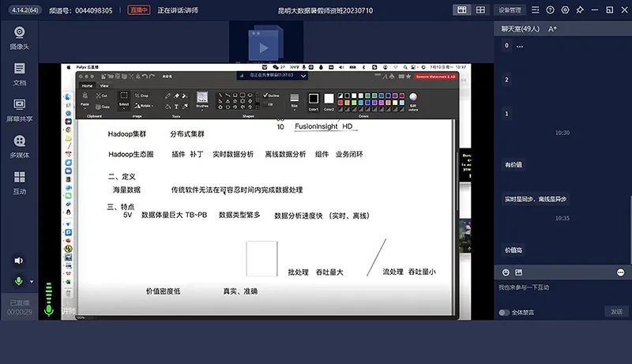
Task: Switch to the three-column layout view icon
Action: click(x=462, y=10)
